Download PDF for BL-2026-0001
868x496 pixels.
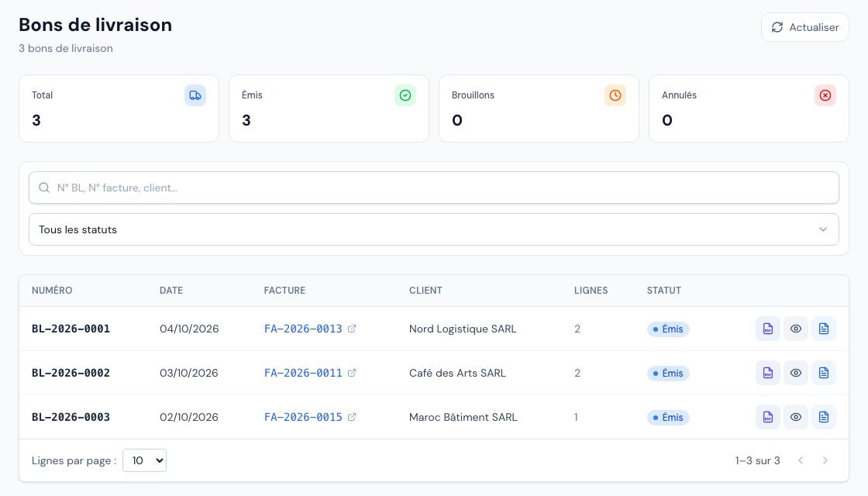768,329
